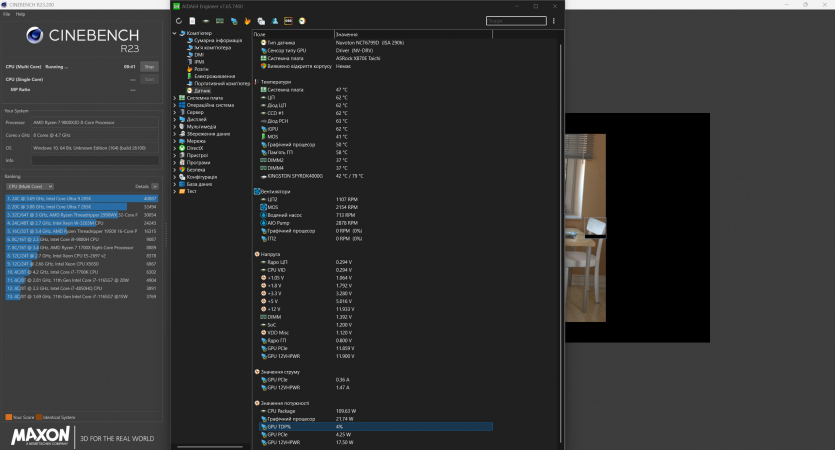This screenshot has width=835, height=450.
Task: Click the AIDA64 refresh toolbar icon
Action: click(179, 20)
